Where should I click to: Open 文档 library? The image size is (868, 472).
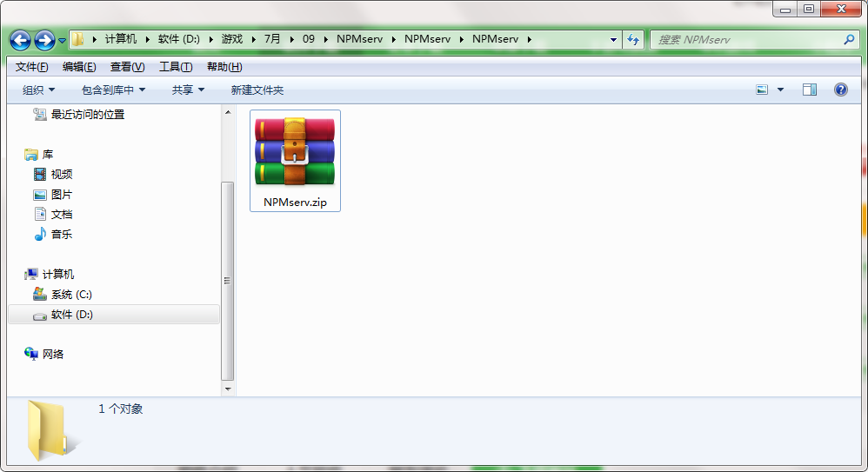62,215
